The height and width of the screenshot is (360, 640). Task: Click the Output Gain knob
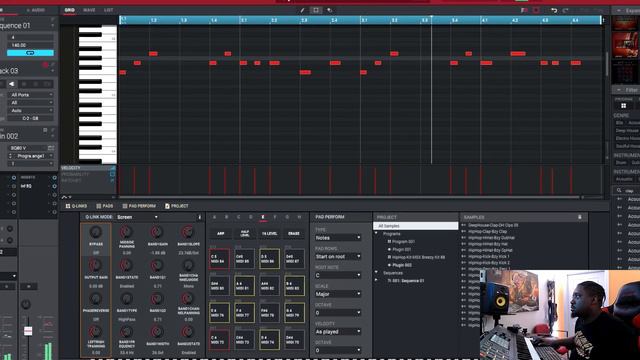96,265
